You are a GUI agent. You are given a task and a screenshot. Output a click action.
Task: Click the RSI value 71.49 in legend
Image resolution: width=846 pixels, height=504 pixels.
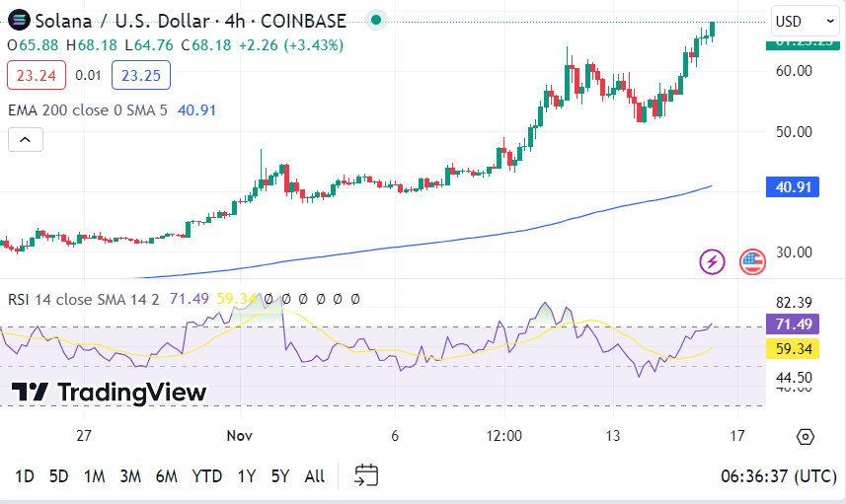[x=189, y=299]
